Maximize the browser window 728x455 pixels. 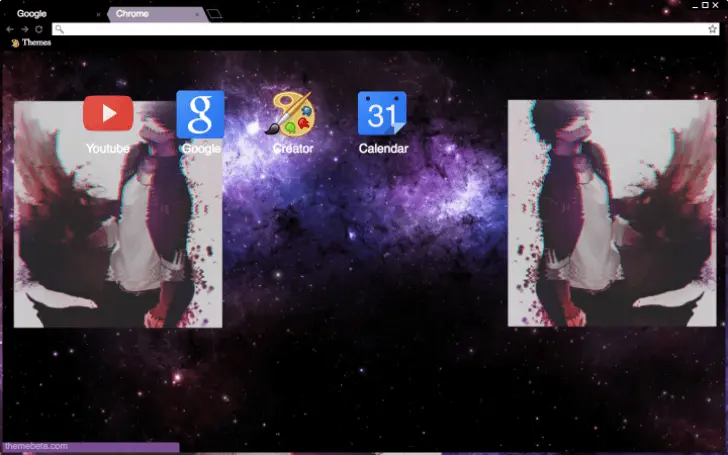pyautogui.click(x=703, y=5)
